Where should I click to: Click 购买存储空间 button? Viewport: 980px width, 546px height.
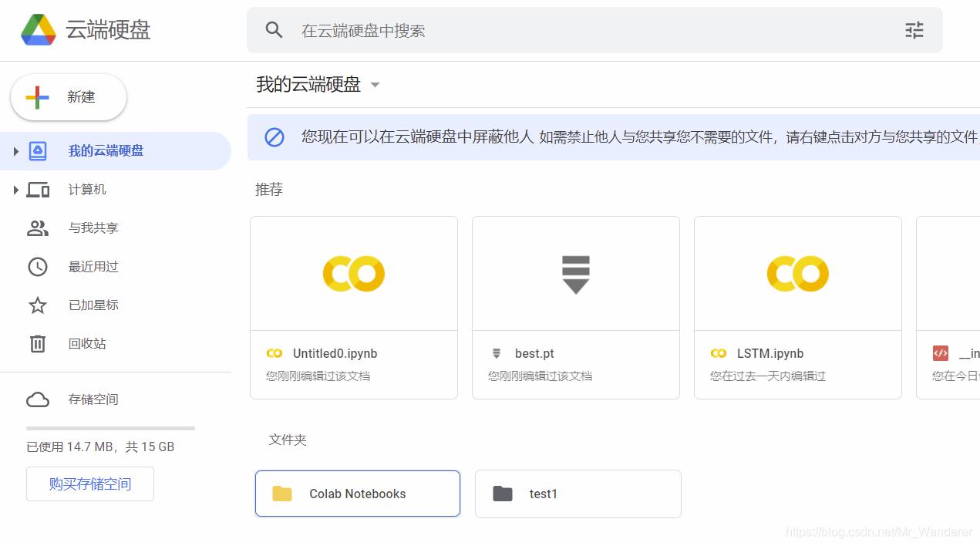[x=90, y=484]
